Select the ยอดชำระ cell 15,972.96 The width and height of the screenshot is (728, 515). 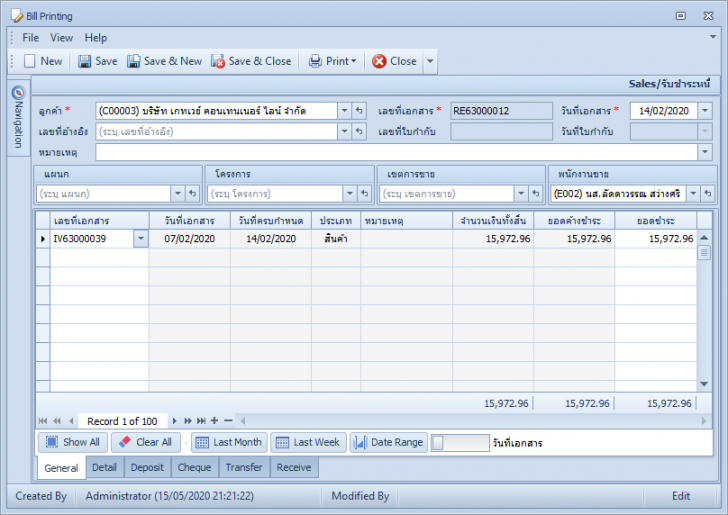656,239
